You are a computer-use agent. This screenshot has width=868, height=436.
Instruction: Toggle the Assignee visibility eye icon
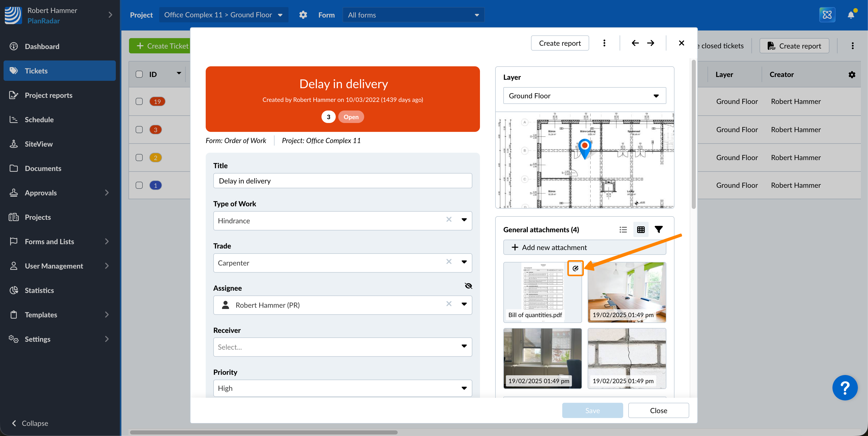(x=468, y=286)
